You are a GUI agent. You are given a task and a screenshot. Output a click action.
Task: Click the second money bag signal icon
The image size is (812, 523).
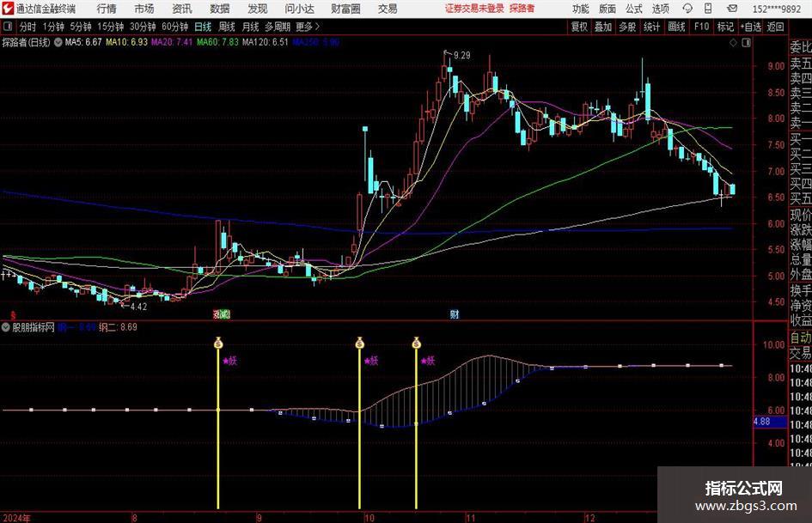coord(359,343)
